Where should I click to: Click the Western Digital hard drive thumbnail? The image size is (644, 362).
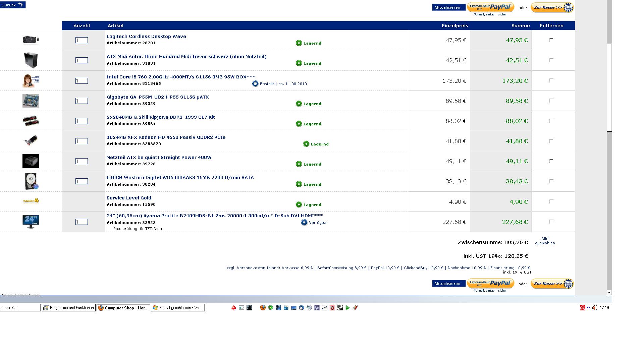(x=31, y=181)
